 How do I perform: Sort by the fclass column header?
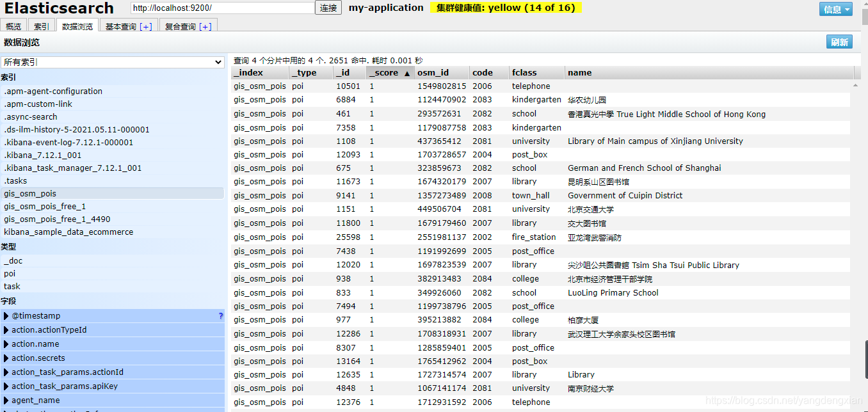tap(537, 73)
